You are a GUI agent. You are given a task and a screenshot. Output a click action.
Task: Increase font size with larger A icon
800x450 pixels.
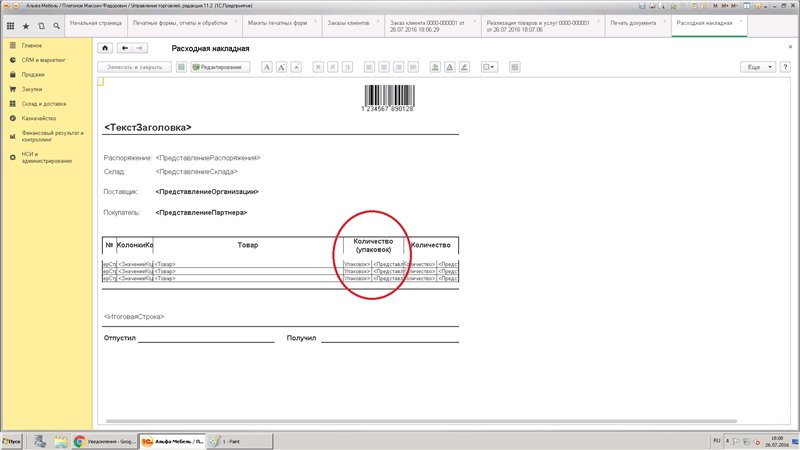point(283,67)
